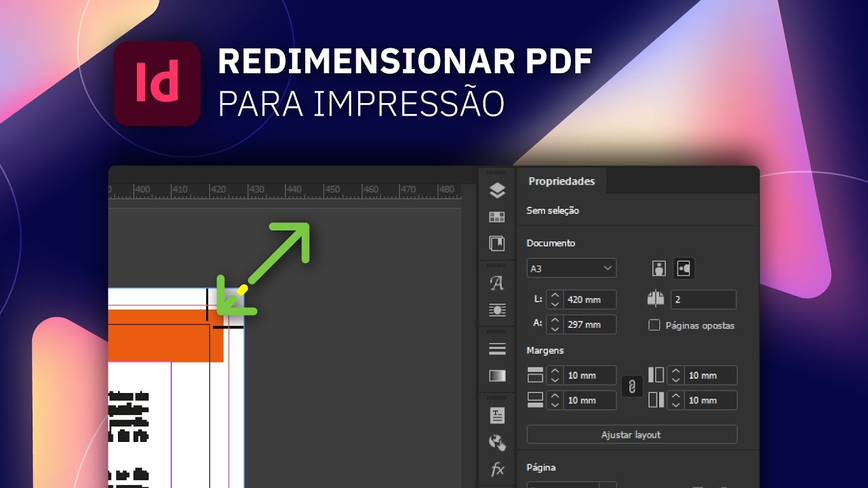Click the bottom margin icon

536,400
